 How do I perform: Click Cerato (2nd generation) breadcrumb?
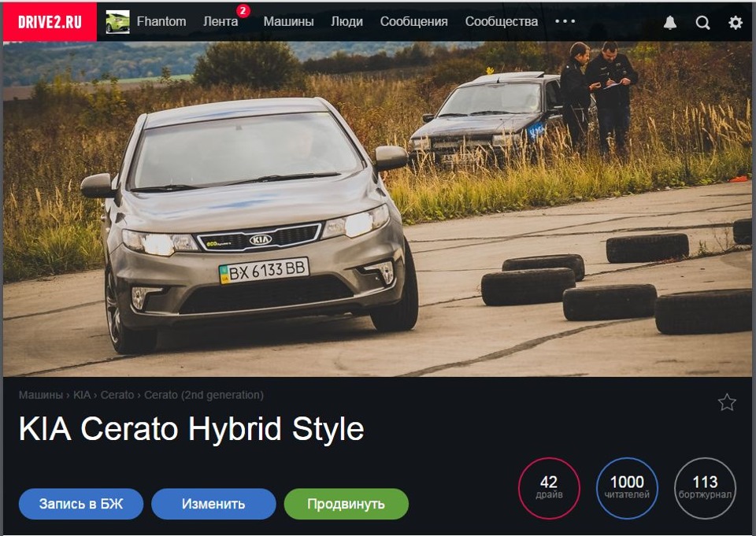click(x=203, y=395)
